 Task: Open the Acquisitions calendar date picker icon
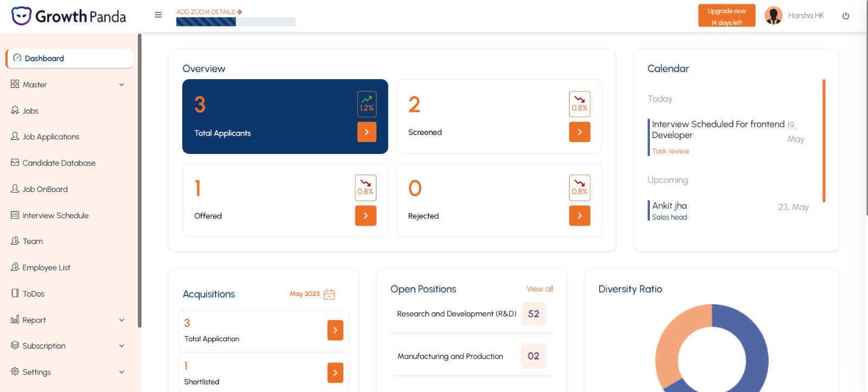point(329,294)
